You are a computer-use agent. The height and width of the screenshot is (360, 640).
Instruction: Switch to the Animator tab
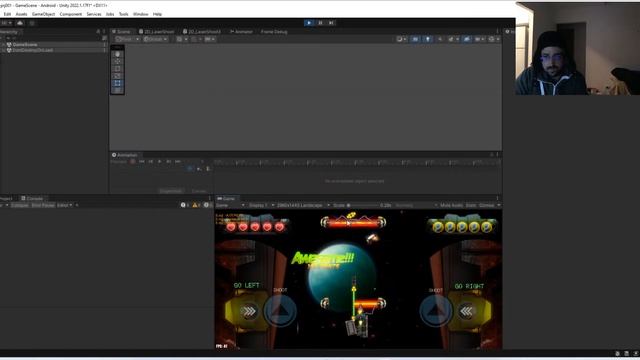[x=241, y=31]
